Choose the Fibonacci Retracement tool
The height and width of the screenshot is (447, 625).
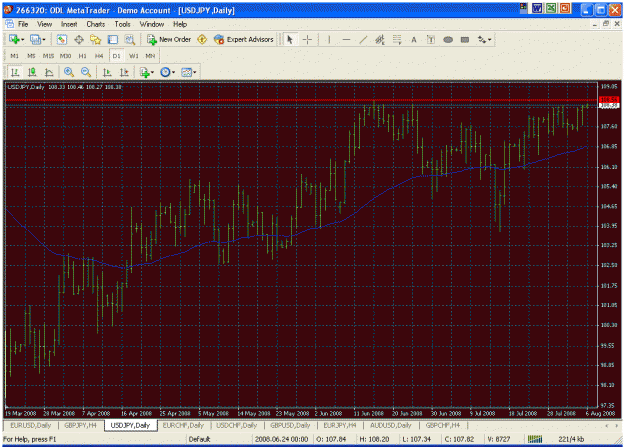point(397,39)
